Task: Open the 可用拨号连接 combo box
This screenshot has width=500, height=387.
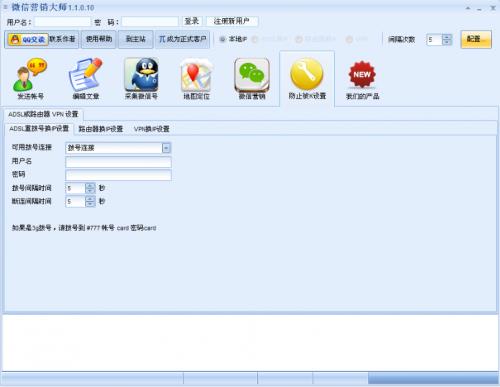Action: (x=118, y=148)
